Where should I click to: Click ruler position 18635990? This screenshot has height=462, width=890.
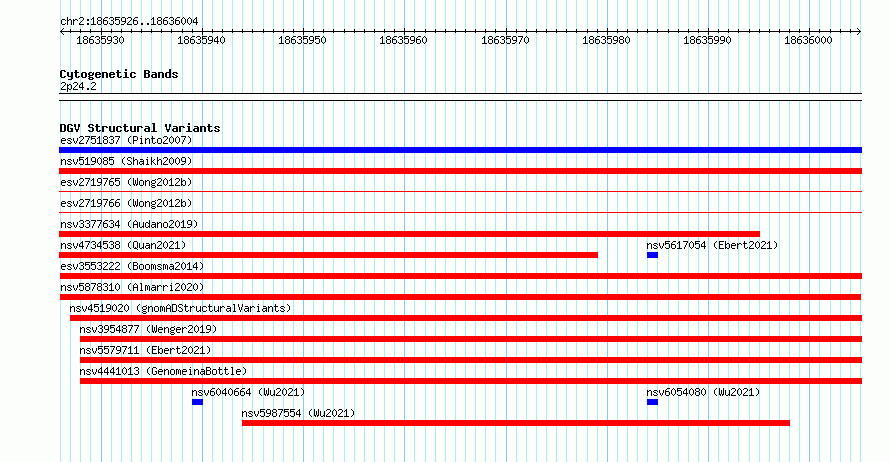pos(707,40)
